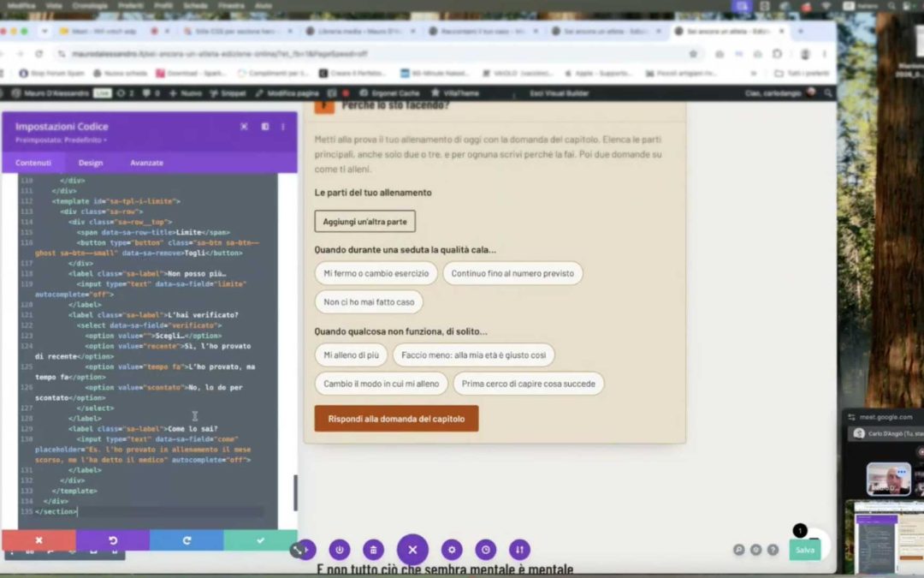Click the red discard changes X button

coord(38,540)
